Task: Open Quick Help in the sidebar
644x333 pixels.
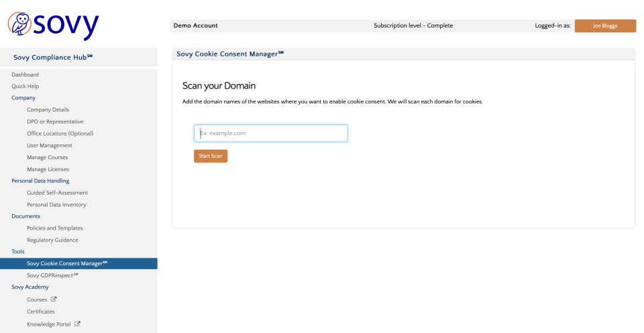Action: point(25,86)
